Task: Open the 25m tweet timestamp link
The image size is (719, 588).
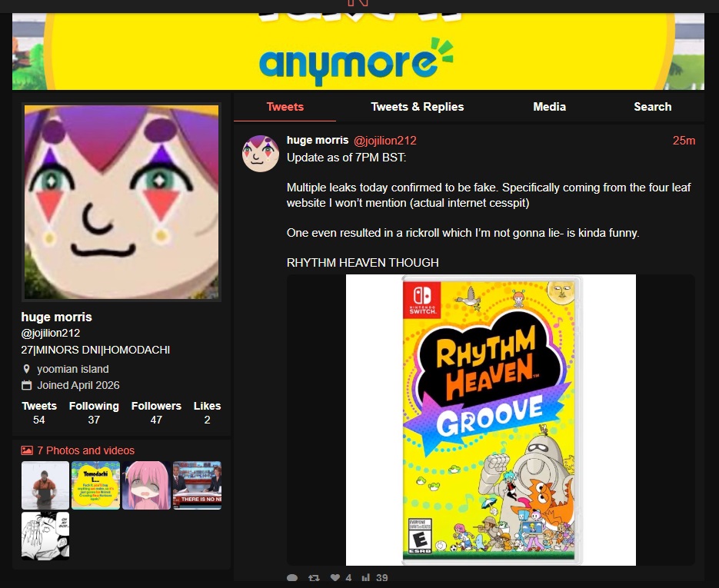Action: (684, 141)
